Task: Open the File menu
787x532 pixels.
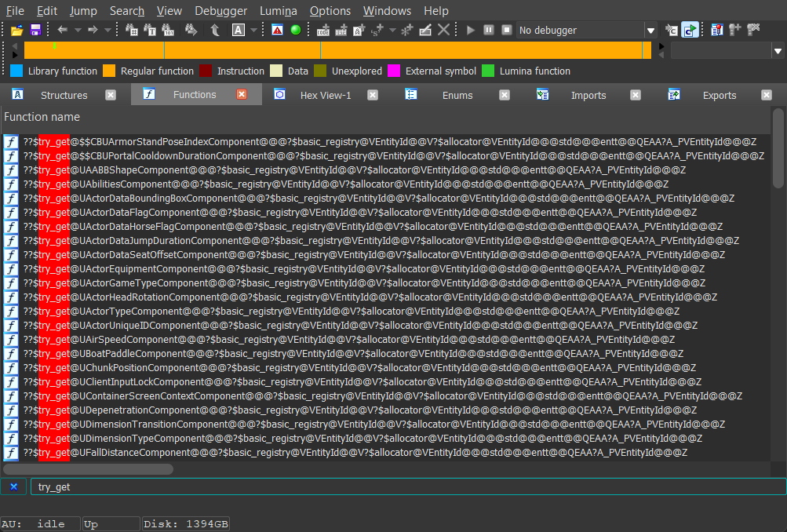Action: [x=15, y=10]
